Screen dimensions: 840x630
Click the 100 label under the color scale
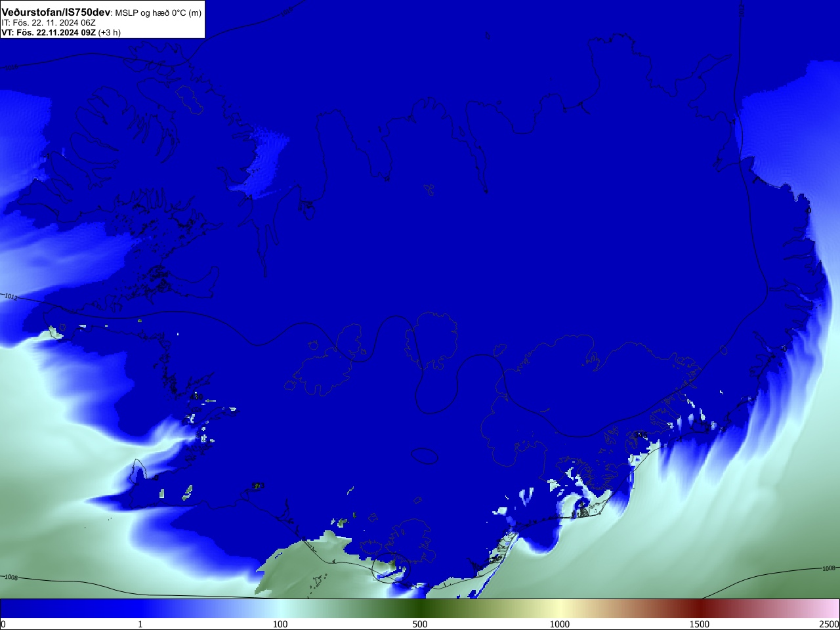[280, 624]
